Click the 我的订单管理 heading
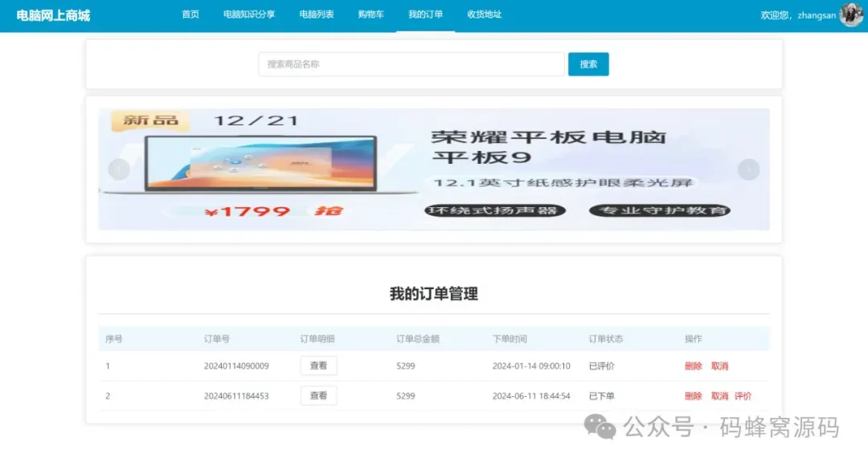 [434, 294]
